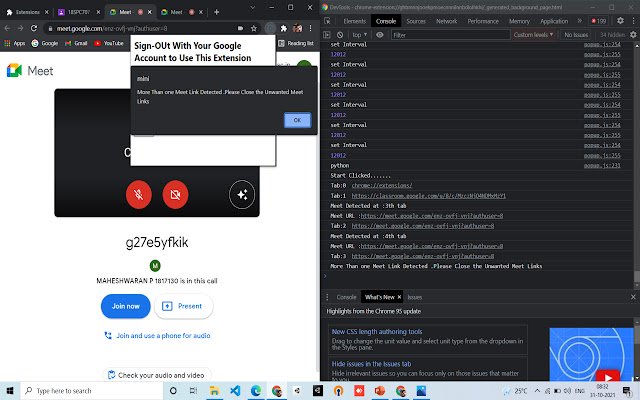Screen dimensions: 640x400
Task: Open the popup.js:233 source link beside python
Action: point(602,165)
